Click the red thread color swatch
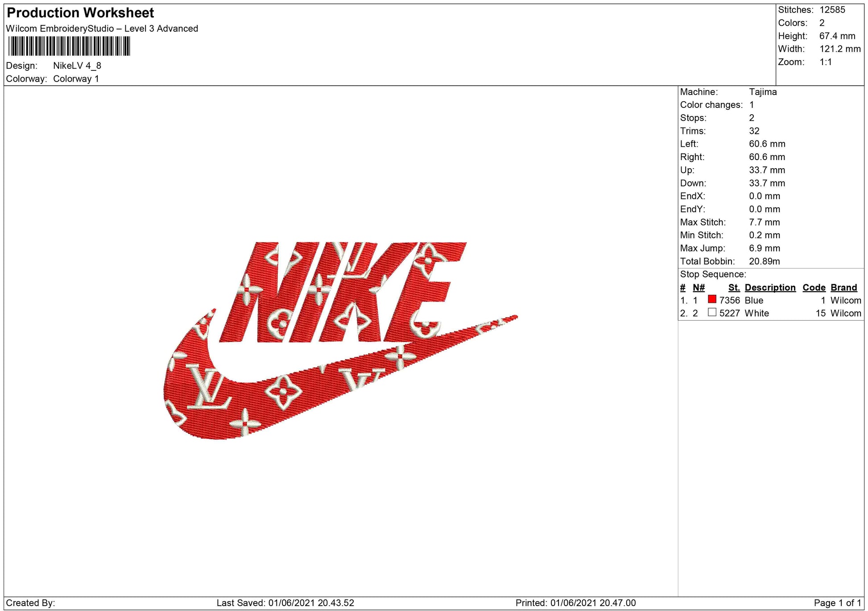Screen dimensions: 868x611 (712, 299)
